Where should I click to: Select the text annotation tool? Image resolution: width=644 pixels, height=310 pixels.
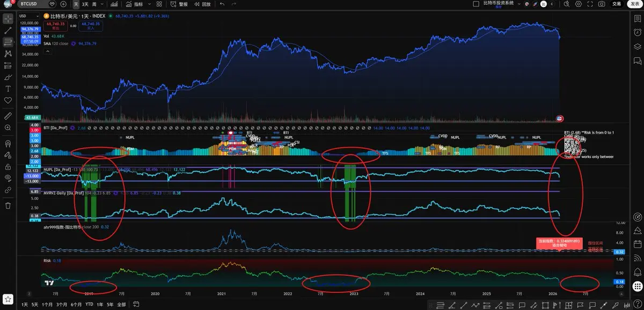[8, 89]
